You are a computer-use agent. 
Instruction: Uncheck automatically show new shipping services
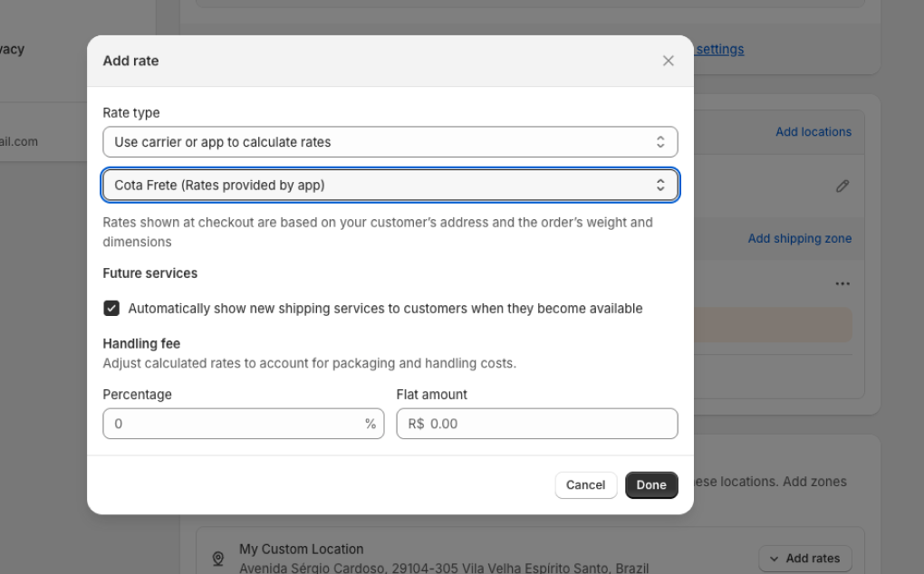click(111, 309)
